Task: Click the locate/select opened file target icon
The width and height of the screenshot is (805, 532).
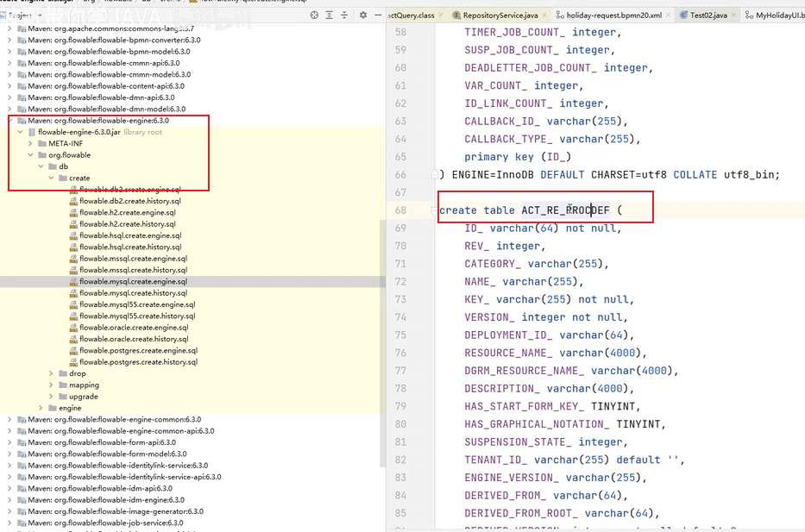Action: 314,16
